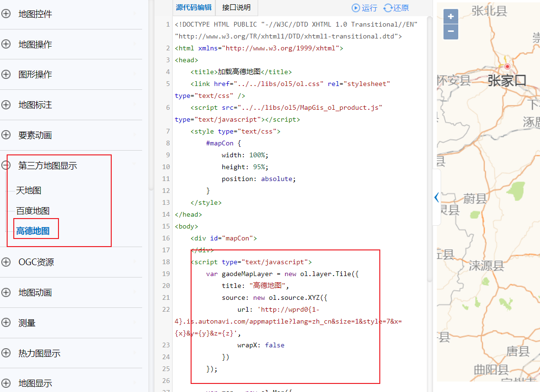This screenshot has height=392, width=540.
Task: Expand the OGC资源 section plus icon
Action: coord(6,262)
